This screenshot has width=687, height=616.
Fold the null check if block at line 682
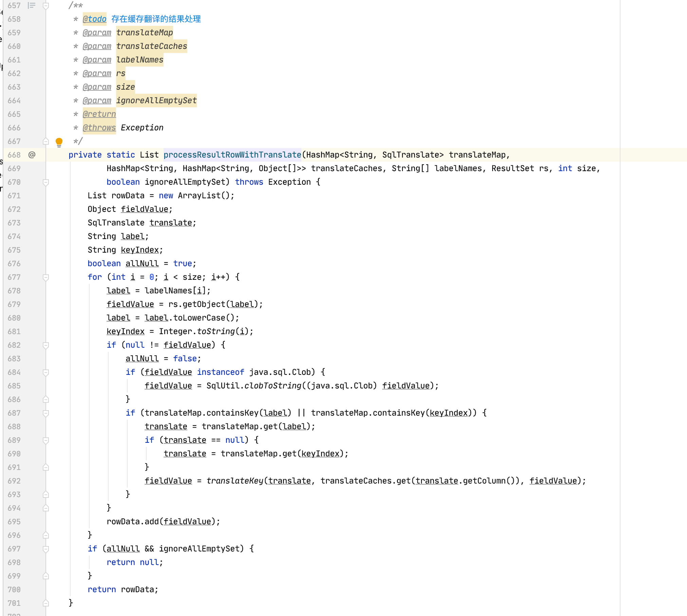(x=46, y=345)
